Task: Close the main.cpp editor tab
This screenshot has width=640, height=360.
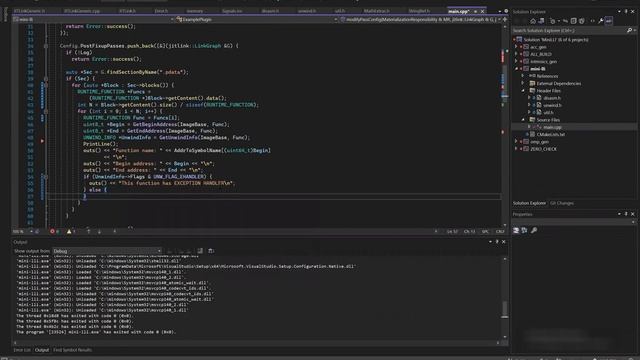Action: pos(482,11)
